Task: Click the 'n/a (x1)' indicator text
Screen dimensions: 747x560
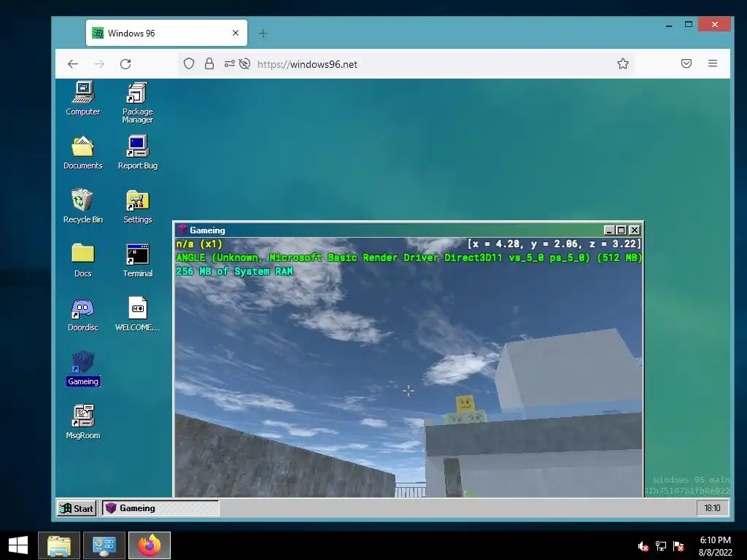Action: tap(199, 244)
